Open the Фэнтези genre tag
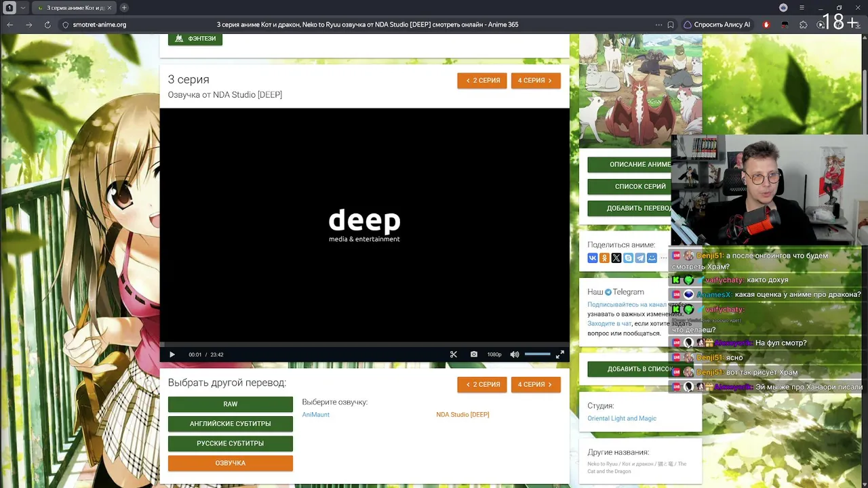The image size is (868, 488). pyautogui.click(x=195, y=39)
